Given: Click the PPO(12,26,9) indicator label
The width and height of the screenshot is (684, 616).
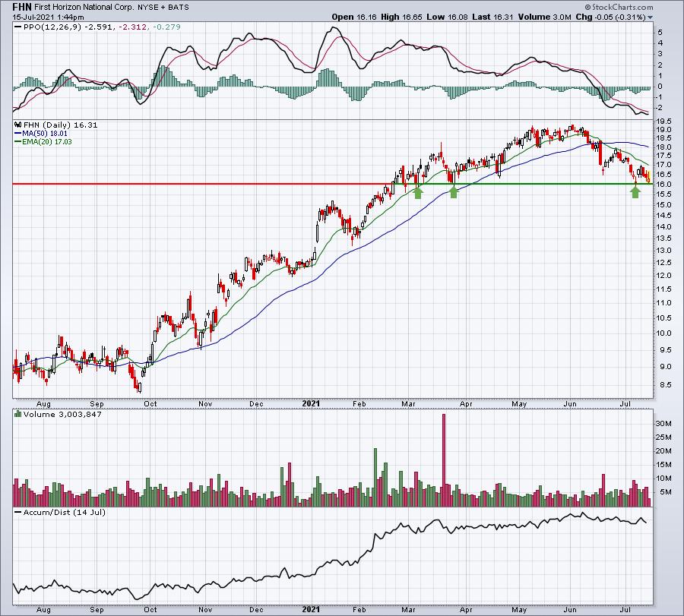Looking at the screenshot, I should [x=52, y=27].
